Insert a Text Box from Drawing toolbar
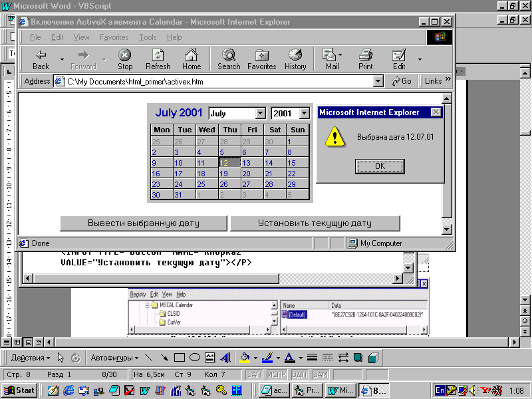 [209, 358]
